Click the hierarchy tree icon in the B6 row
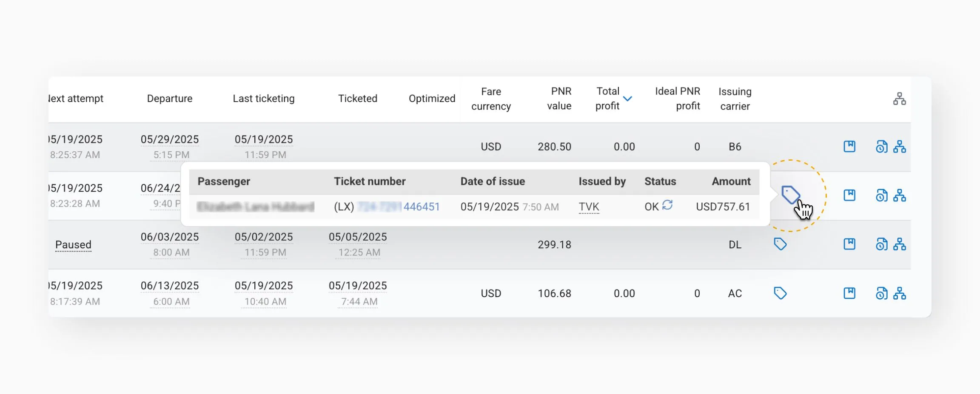This screenshot has height=394, width=980. click(x=899, y=147)
